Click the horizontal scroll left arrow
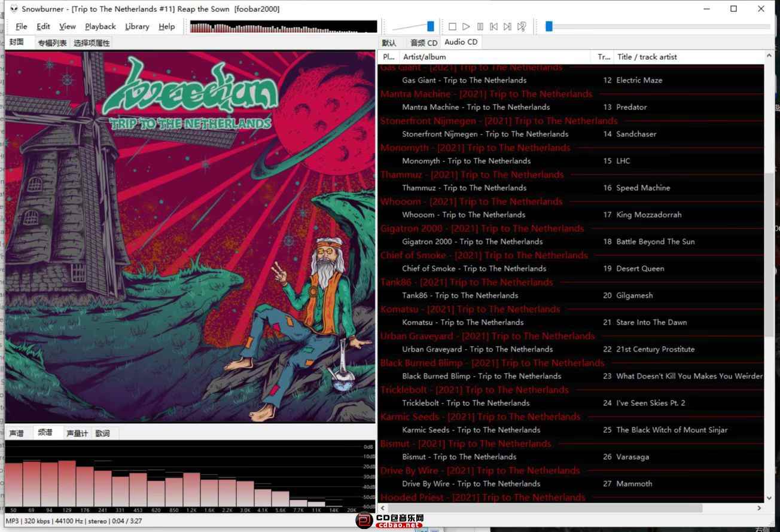The height and width of the screenshot is (532, 780). click(x=383, y=508)
